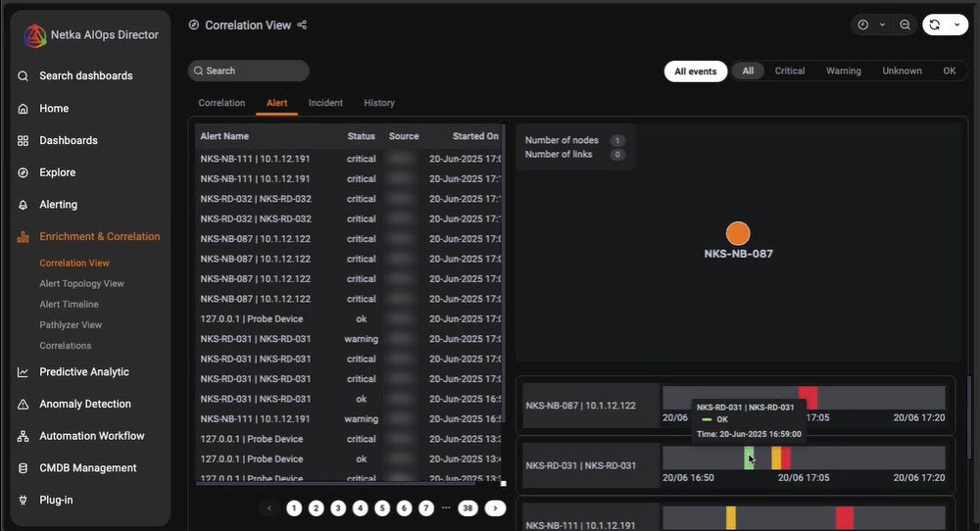
Task: Open Correlation View submenu link
Action: 74,263
